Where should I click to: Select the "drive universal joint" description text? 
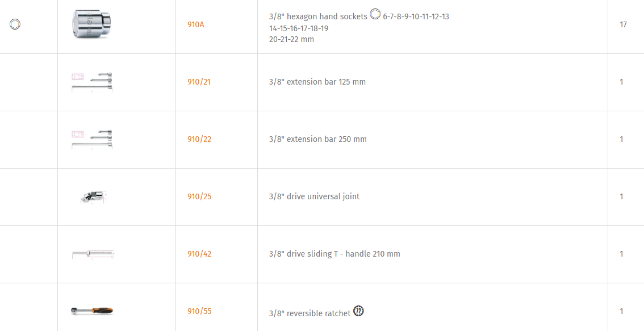(x=314, y=196)
